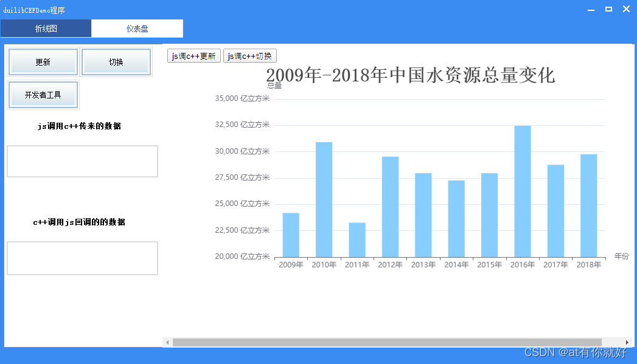Image resolution: width=637 pixels, height=364 pixels.
Task: Switch to the 仪表盘 tab
Action: click(137, 28)
